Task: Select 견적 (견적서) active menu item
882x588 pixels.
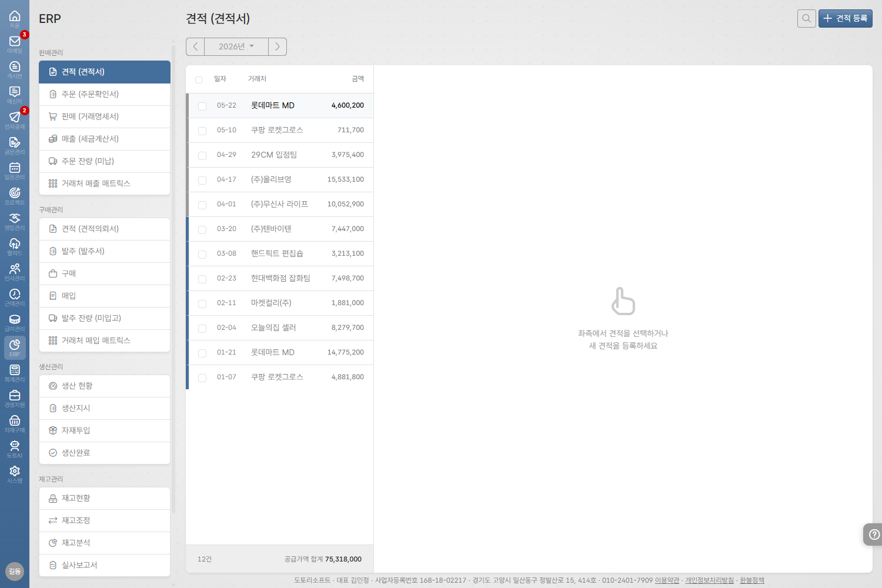Action: pyautogui.click(x=105, y=72)
